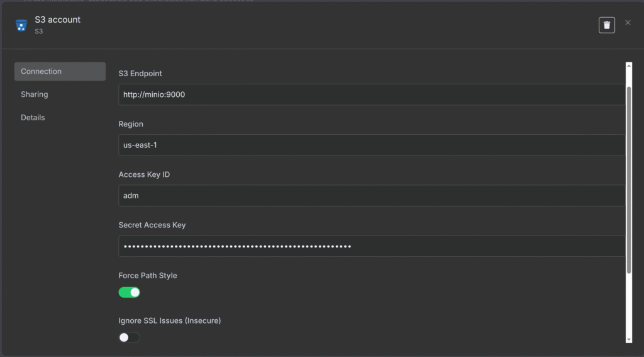644x357 pixels.
Task: Click into the Region field with us-east-1
Action: (x=372, y=145)
